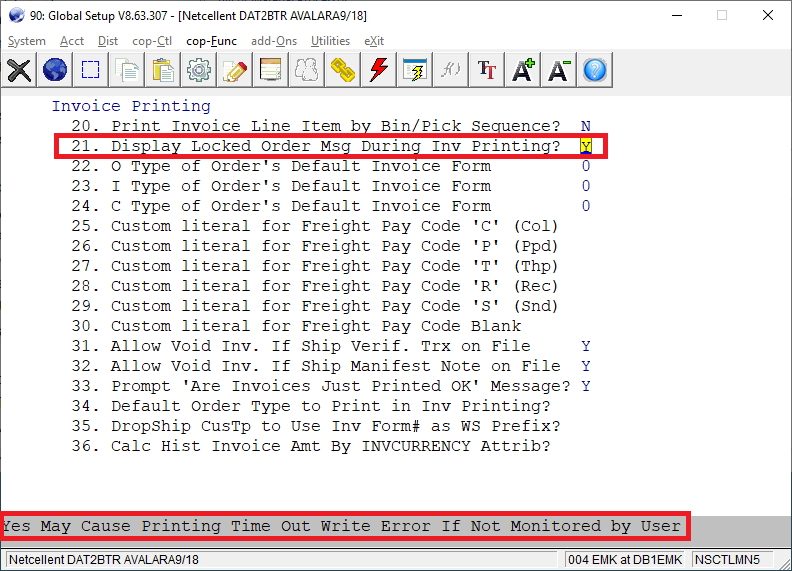Click the highlighted Y field for item 21
792x571 pixels.
(586, 146)
